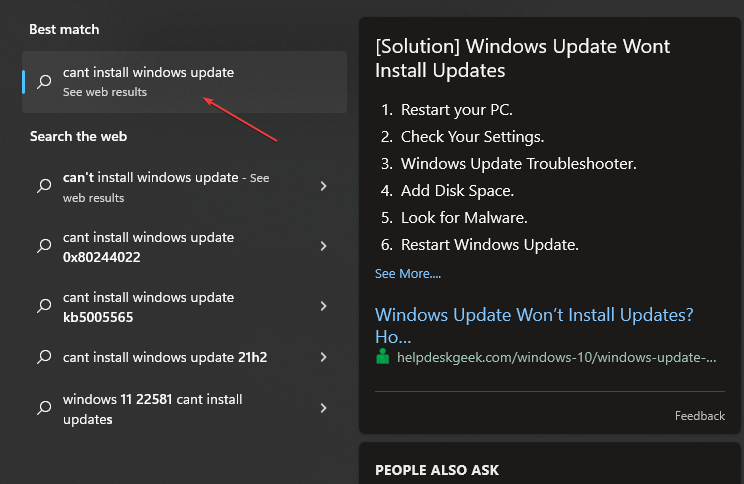This screenshot has width=744, height=484.
Task: Click search icon beside best match result
Action: pos(44,82)
